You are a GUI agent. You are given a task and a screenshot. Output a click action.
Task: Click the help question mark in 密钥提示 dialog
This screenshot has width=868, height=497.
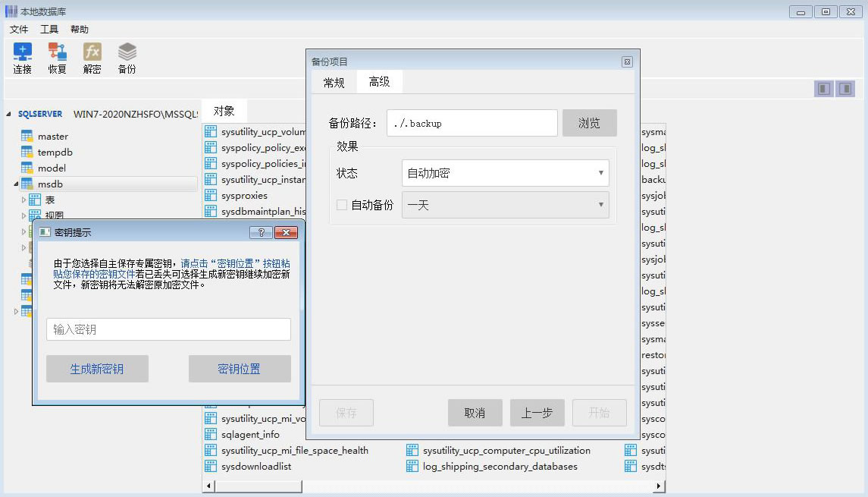261,233
